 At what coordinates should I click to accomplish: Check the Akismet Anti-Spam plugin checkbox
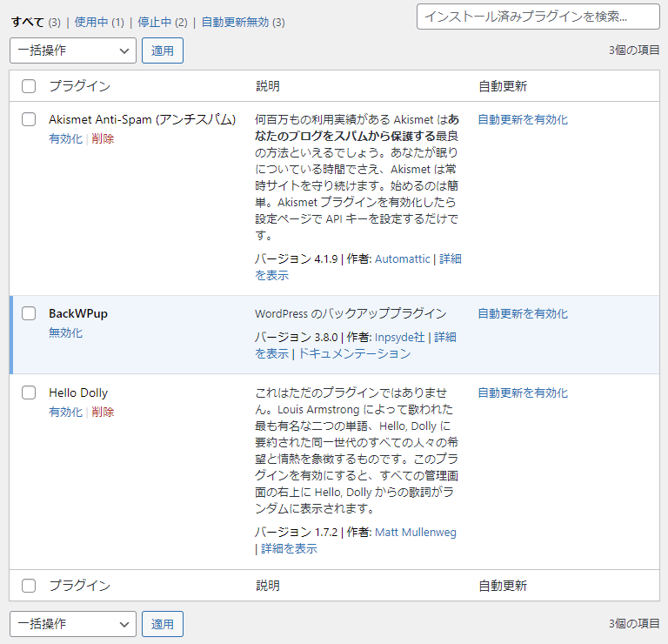point(29,119)
